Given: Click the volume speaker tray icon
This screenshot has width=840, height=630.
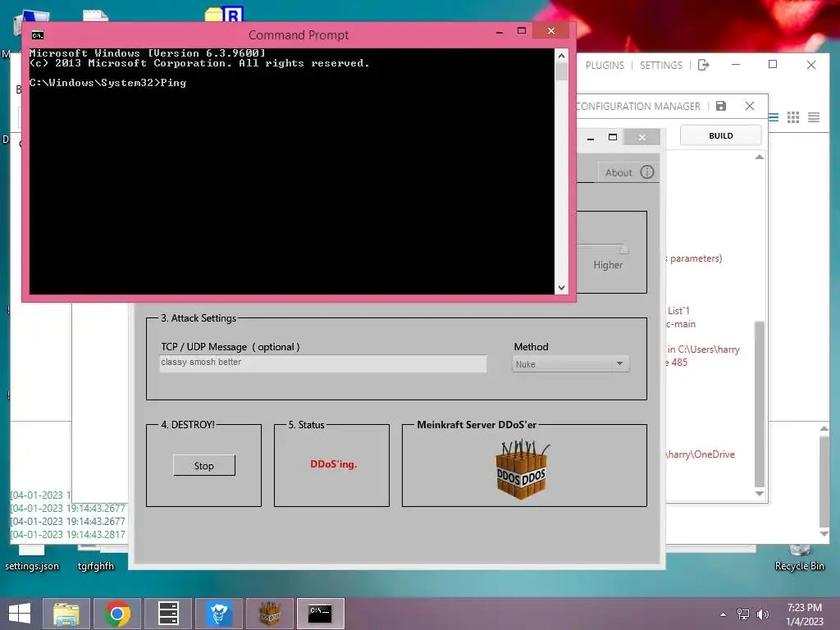Looking at the screenshot, I should pyautogui.click(x=762, y=614).
